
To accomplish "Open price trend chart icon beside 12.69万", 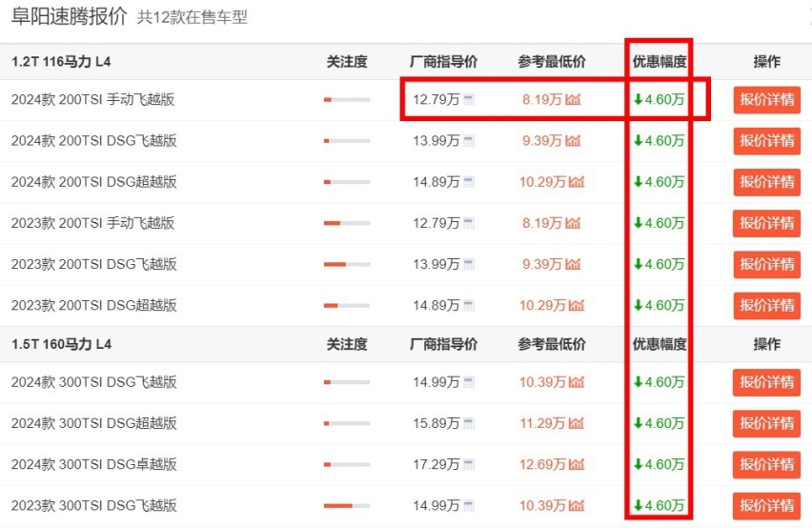I will coord(577,465).
